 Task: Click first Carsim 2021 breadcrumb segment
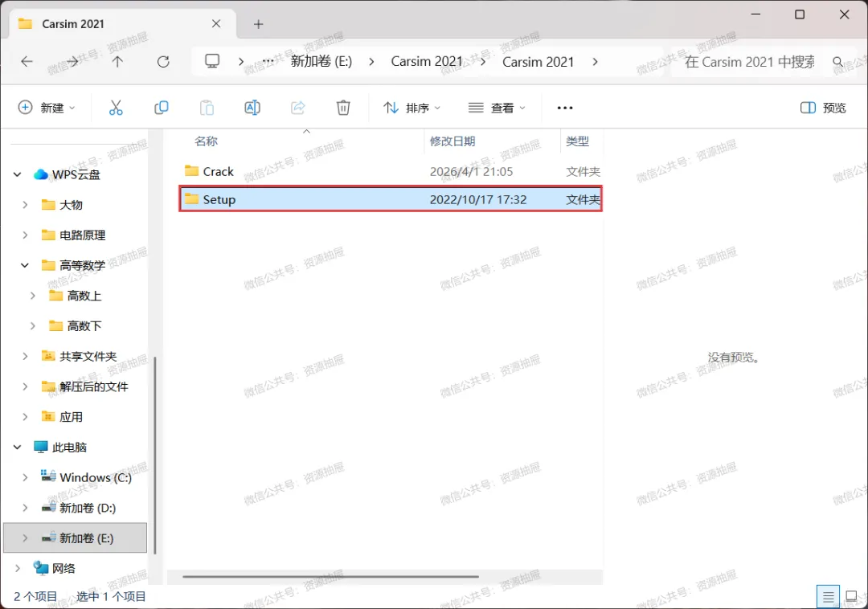427,61
